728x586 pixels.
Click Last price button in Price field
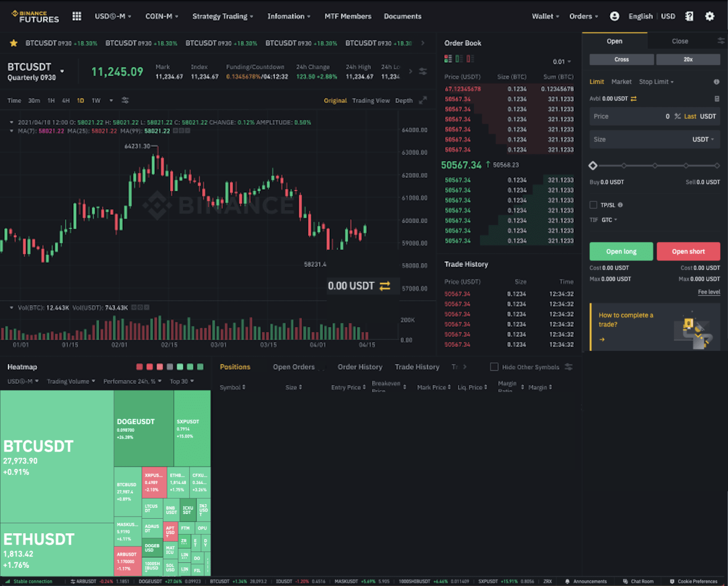tap(690, 116)
